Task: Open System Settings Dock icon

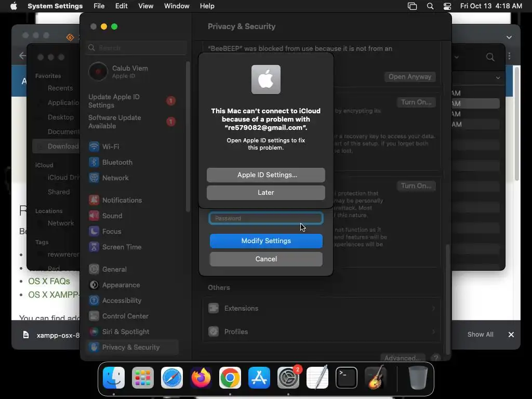Action: pyautogui.click(x=288, y=378)
